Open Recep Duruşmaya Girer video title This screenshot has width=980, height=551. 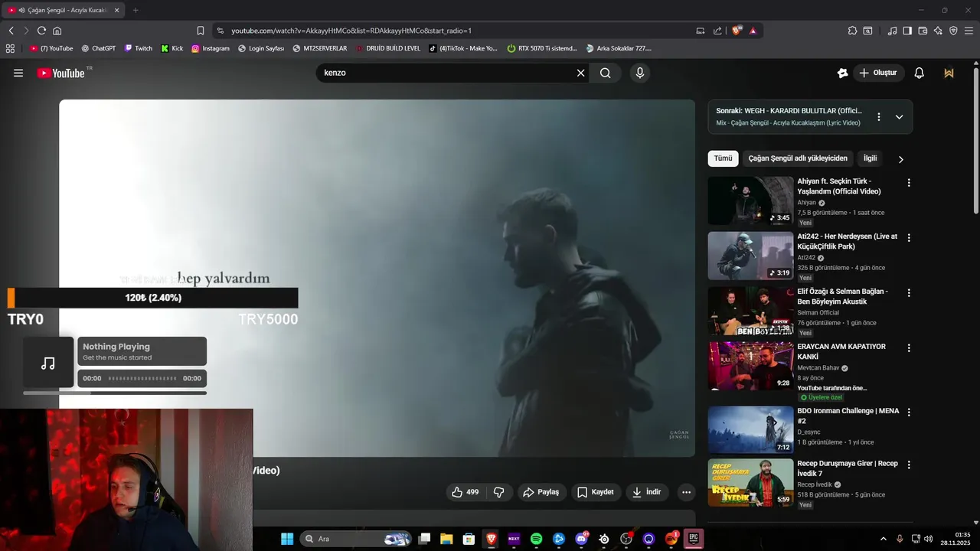pyautogui.click(x=848, y=468)
